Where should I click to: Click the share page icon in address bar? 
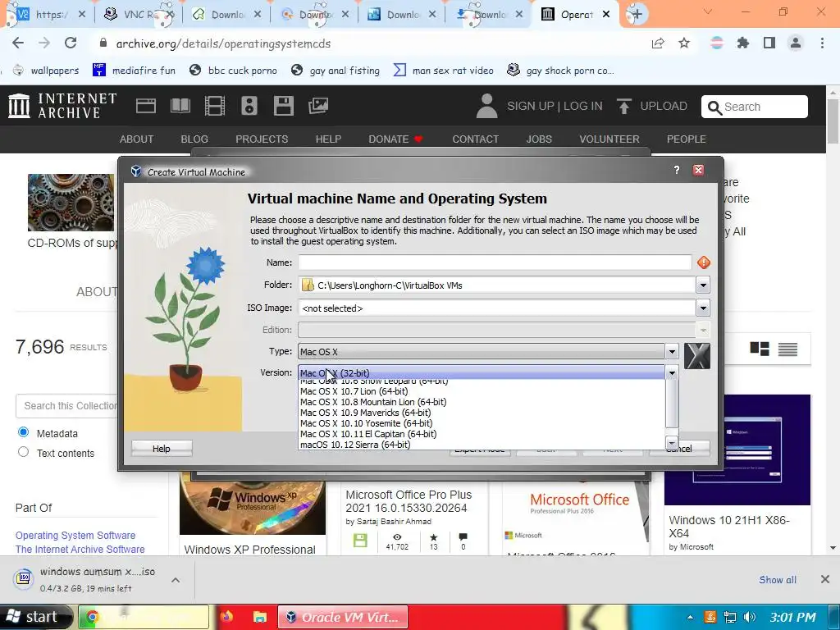coord(658,43)
